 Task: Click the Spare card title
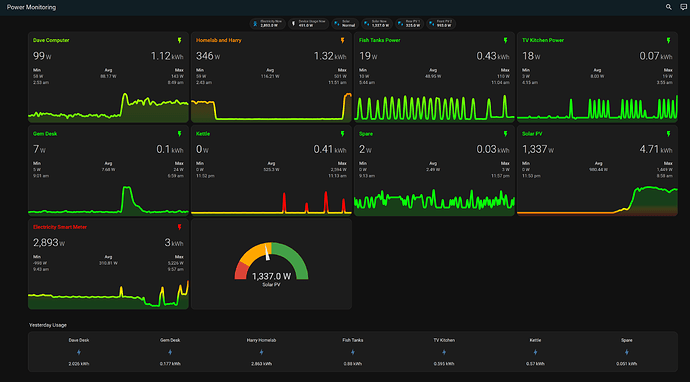pos(366,134)
